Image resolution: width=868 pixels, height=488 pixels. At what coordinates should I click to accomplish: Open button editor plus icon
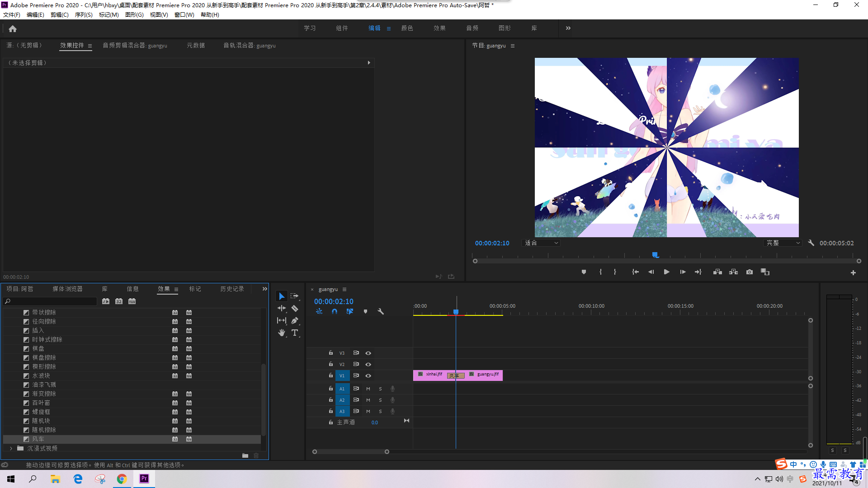click(853, 272)
